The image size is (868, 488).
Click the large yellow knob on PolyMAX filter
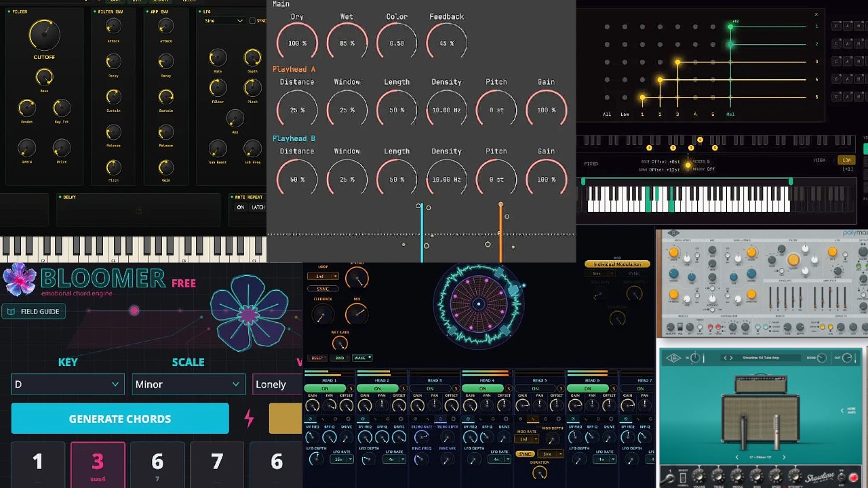[793, 260]
